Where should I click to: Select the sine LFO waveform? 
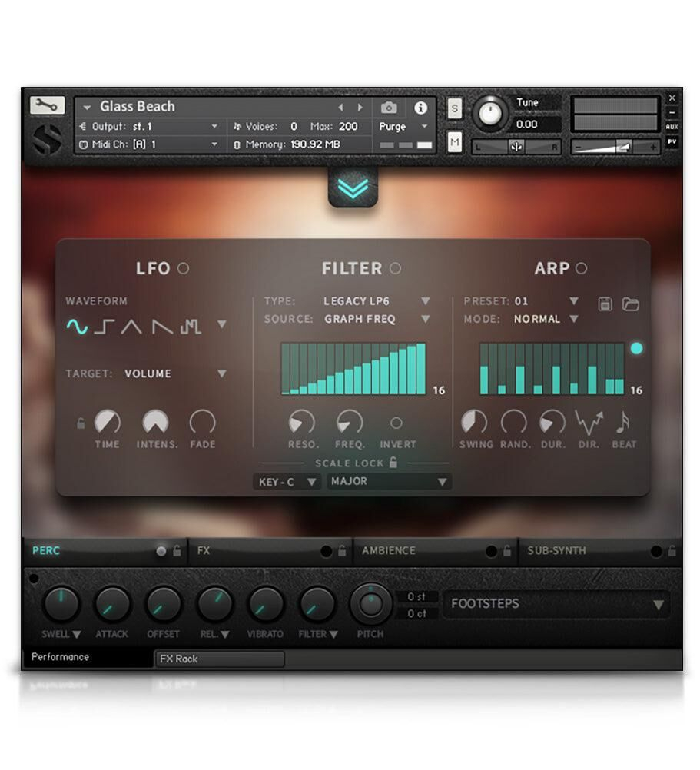tap(77, 327)
